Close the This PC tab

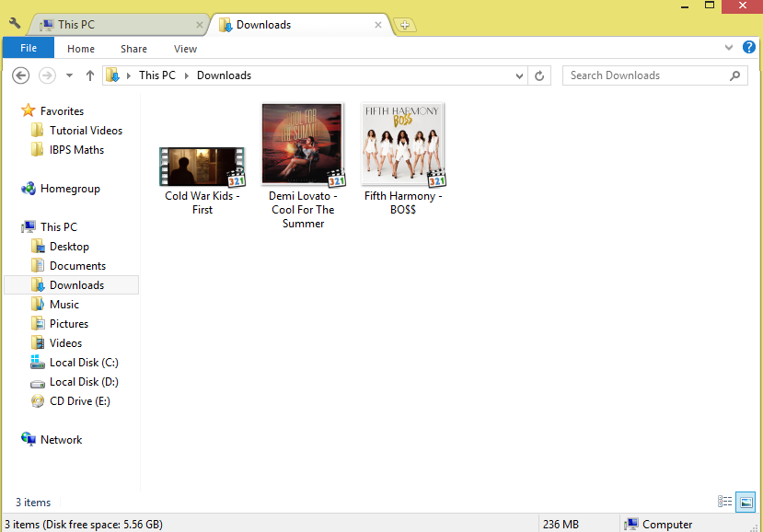(x=200, y=25)
